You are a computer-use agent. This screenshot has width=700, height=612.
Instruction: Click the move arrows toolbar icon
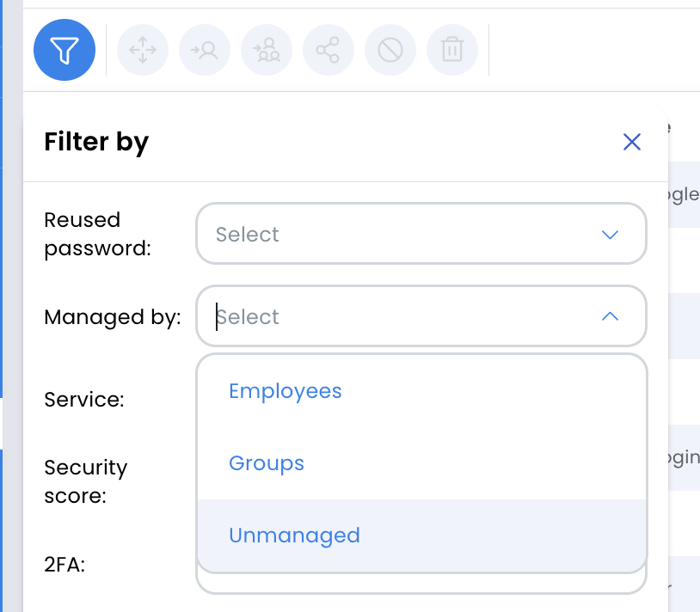pyautogui.click(x=143, y=50)
